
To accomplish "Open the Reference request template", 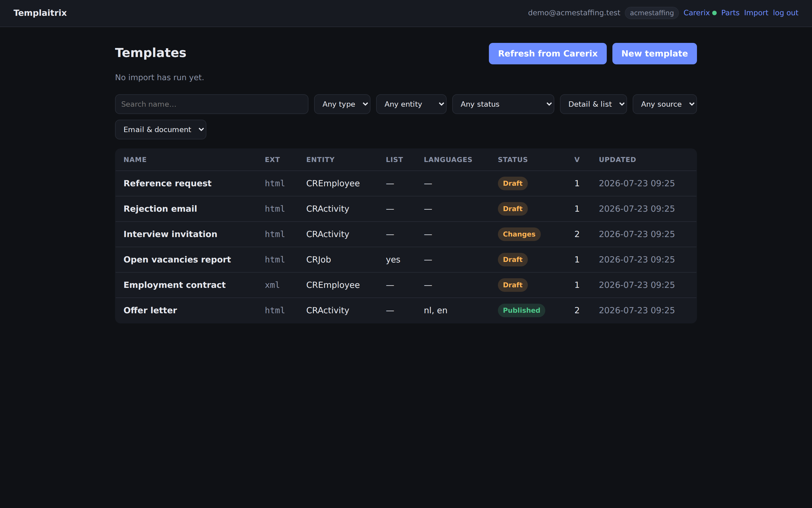I will (x=167, y=183).
